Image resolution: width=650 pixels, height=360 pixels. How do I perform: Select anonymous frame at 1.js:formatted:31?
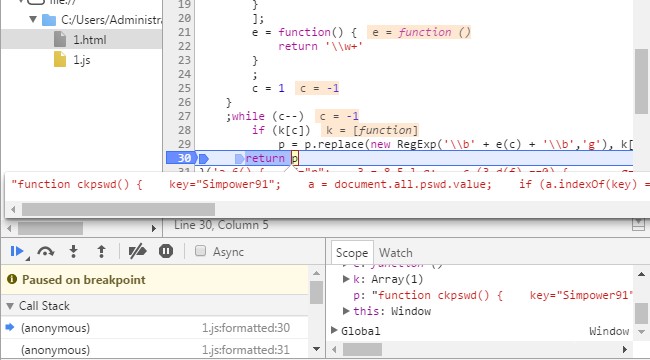tap(155, 350)
